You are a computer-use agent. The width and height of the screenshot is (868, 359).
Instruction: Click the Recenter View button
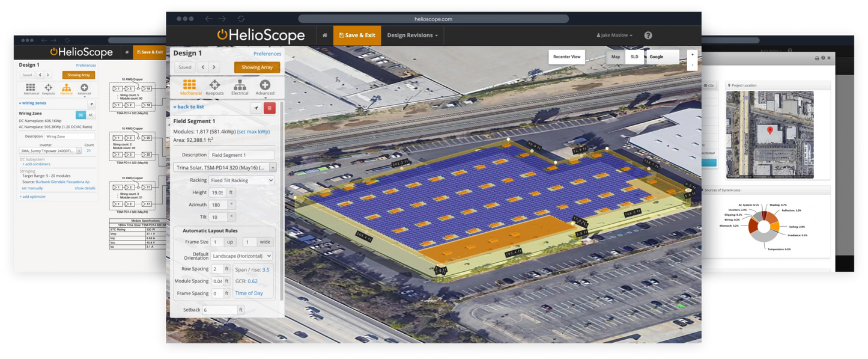566,57
